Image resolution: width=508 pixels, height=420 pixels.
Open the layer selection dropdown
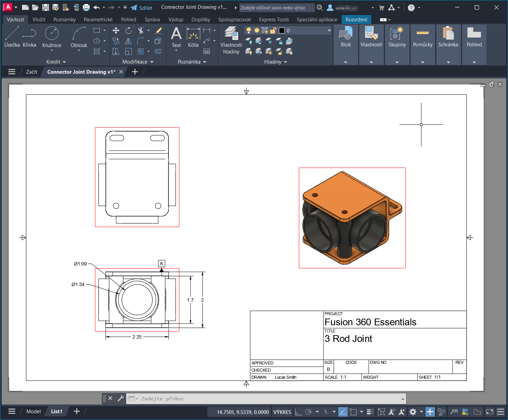click(x=329, y=30)
